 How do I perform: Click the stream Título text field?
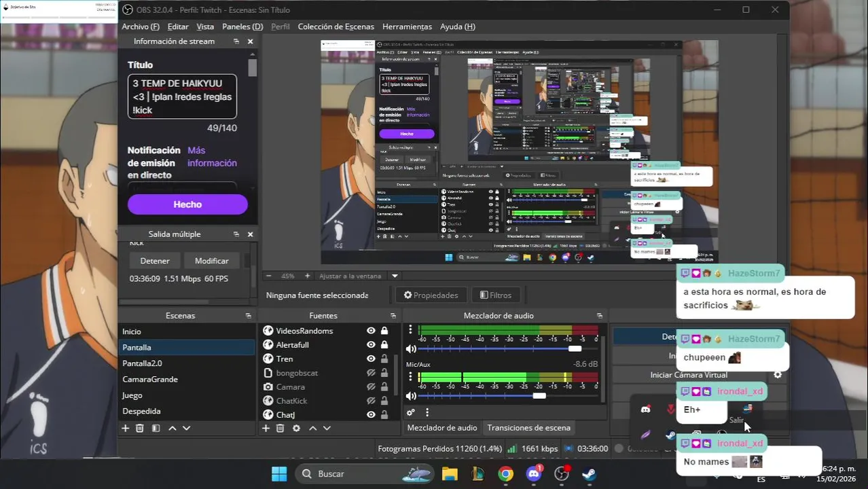click(182, 96)
